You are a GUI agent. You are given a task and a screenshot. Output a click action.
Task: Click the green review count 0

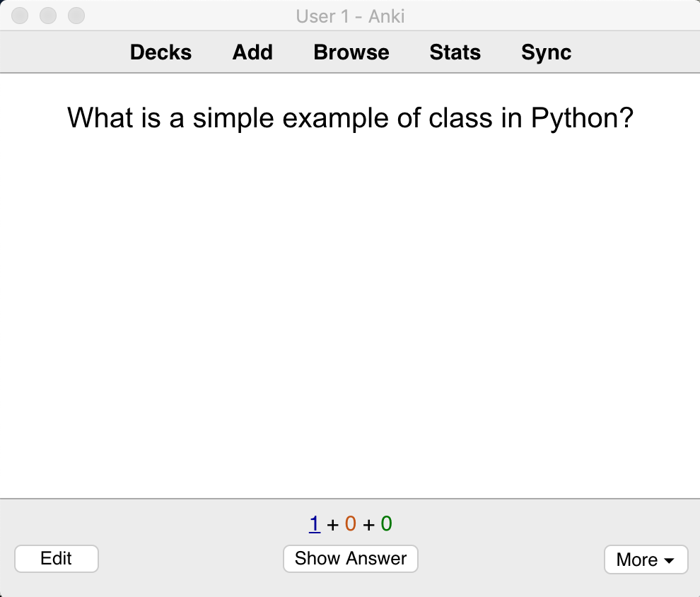click(x=386, y=523)
